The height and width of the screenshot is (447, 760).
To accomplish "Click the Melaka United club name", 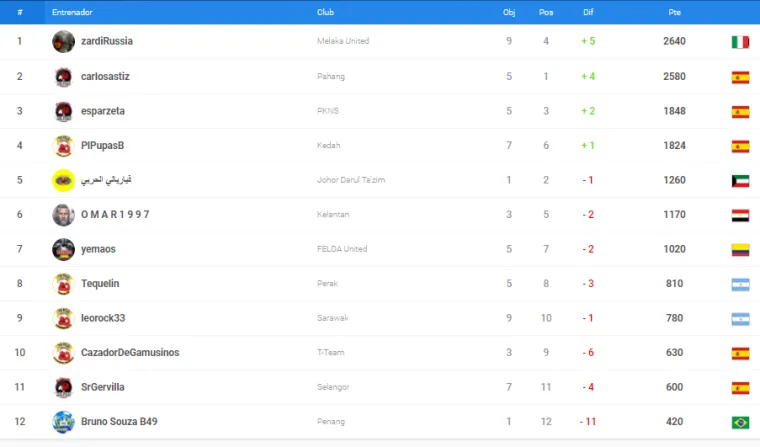I will [343, 41].
